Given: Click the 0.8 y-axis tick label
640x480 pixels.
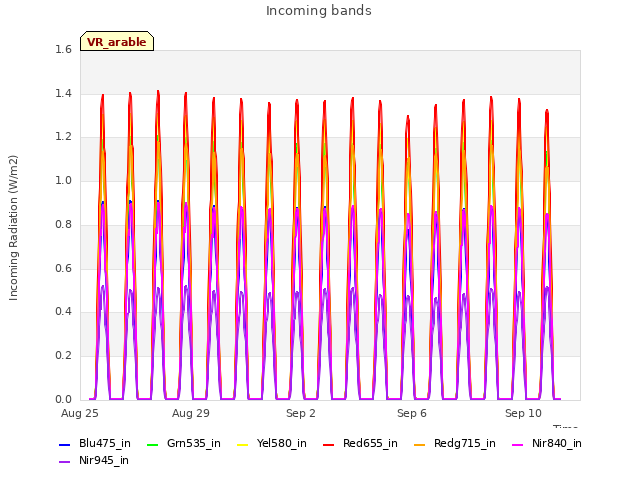Looking at the screenshot, I should pos(63,224).
